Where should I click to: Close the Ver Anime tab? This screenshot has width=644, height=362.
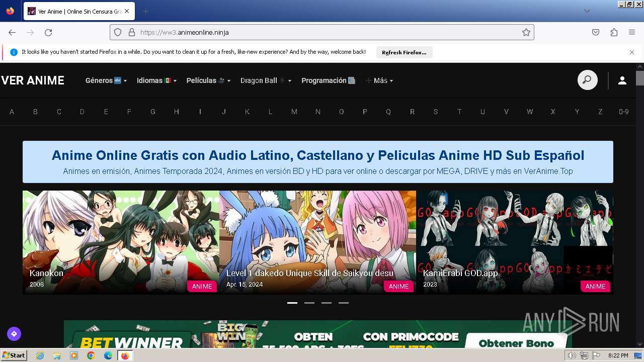(x=126, y=11)
